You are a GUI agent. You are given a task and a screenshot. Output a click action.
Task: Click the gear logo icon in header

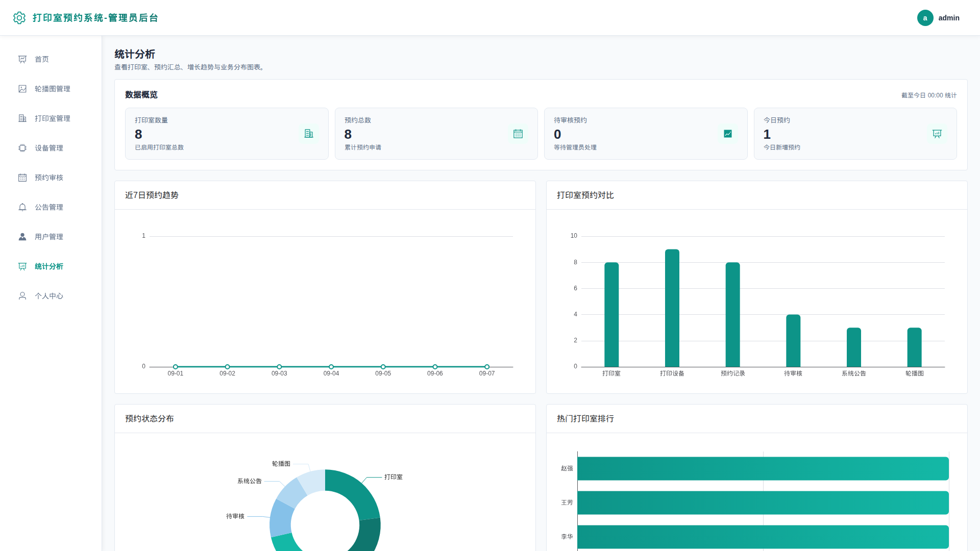coord(19,18)
